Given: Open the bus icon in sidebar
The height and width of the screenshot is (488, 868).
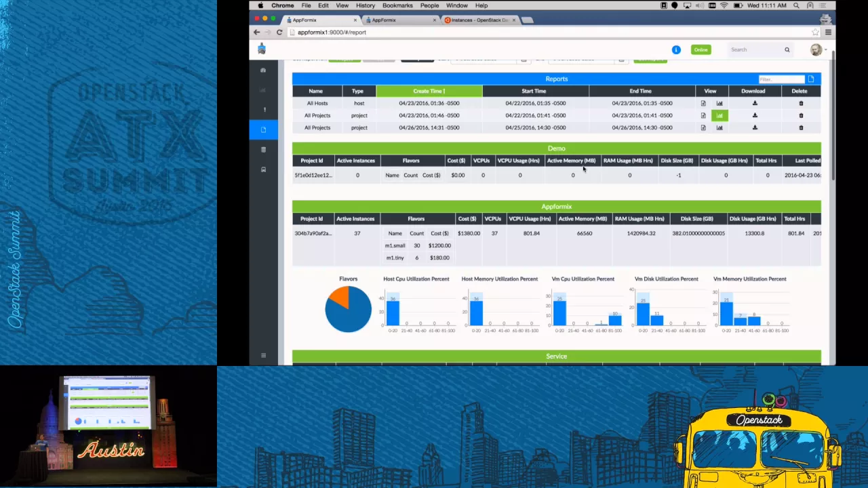Looking at the screenshot, I should pyautogui.click(x=263, y=169).
